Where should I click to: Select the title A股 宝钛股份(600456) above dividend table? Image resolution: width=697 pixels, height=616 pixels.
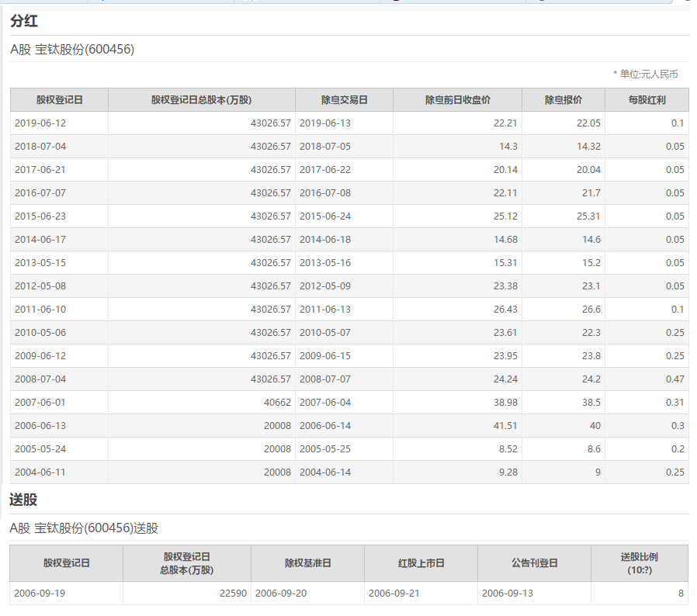pyautogui.click(x=72, y=50)
